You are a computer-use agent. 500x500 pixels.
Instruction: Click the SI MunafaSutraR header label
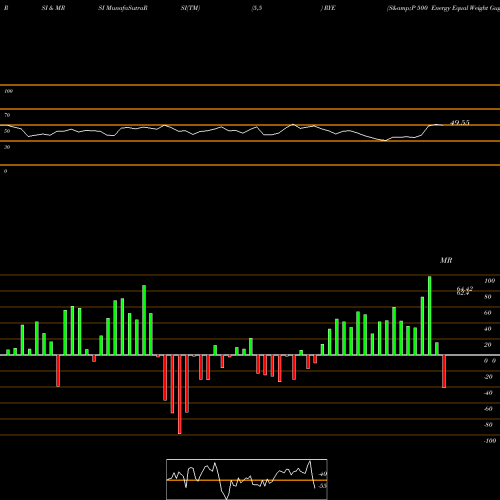tap(123, 8)
